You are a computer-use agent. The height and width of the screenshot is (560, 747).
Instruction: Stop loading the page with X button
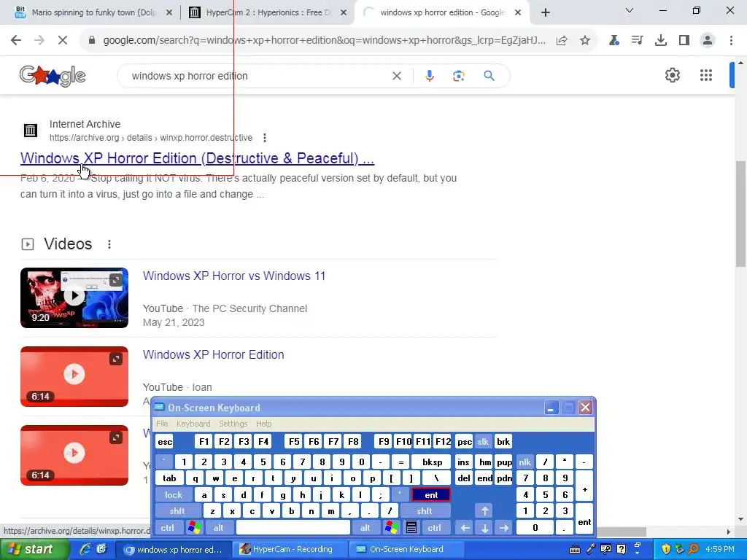tap(63, 41)
